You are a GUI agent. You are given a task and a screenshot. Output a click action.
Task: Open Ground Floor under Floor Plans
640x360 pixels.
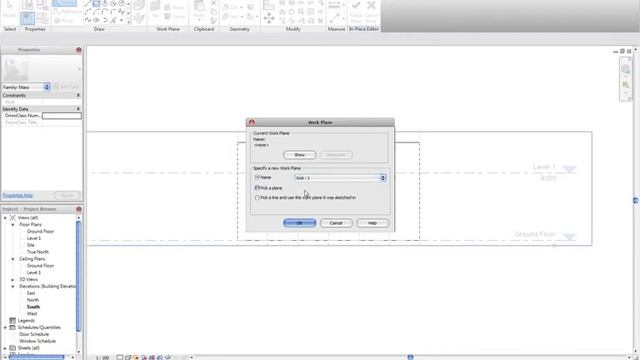(x=40, y=231)
